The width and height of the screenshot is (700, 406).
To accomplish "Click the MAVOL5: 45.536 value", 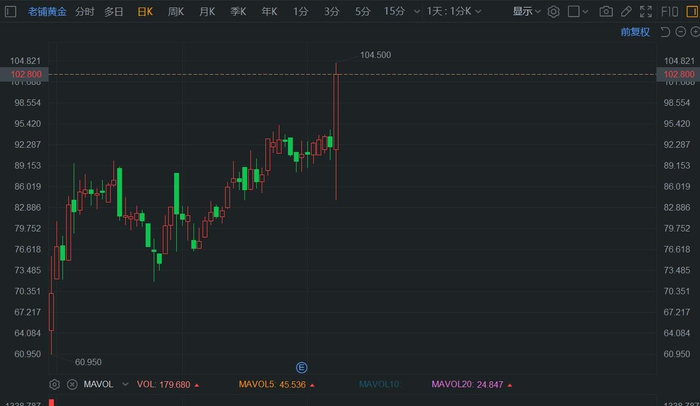I will coord(276,385).
